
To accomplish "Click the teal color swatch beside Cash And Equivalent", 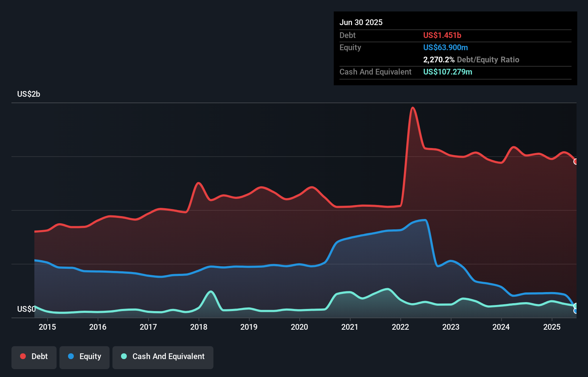I will (123, 356).
